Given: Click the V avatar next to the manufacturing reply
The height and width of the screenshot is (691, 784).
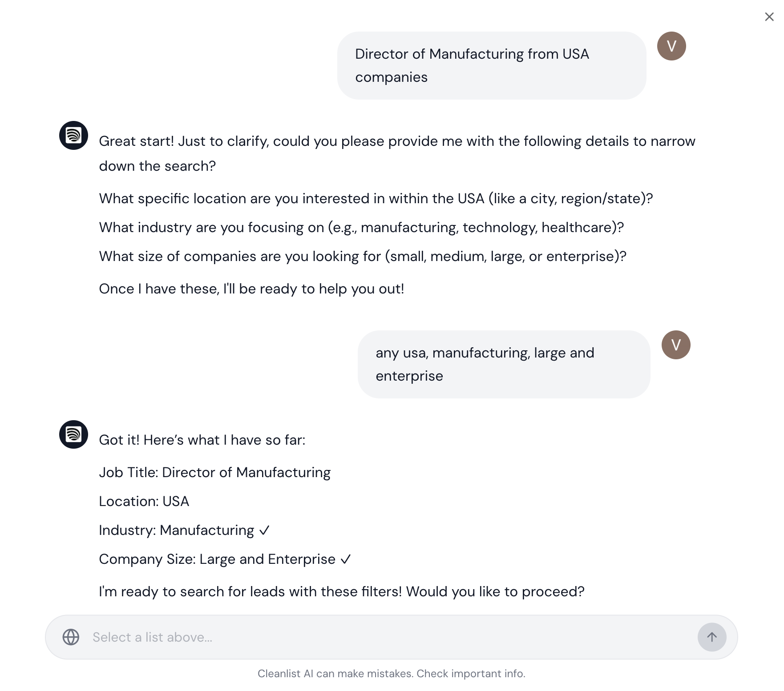Looking at the screenshot, I should [x=675, y=345].
